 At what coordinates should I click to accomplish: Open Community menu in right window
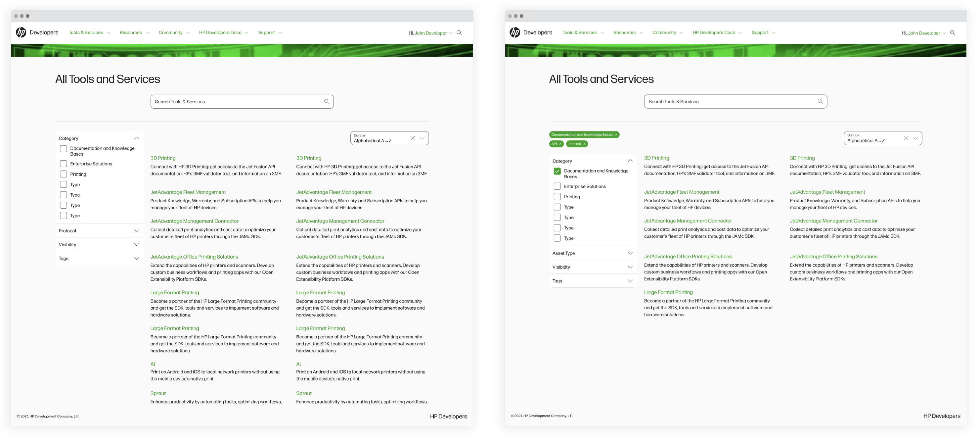coord(668,33)
